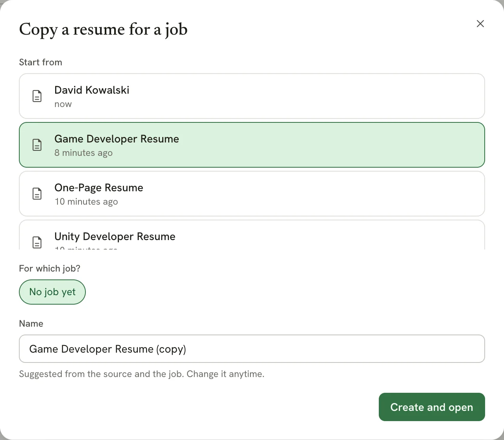Click document icon beside David Kowalski
The image size is (504, 440).
pos(37,96)
